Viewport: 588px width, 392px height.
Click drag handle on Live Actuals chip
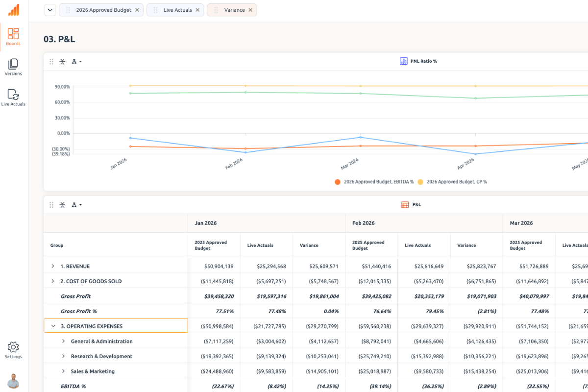click(x=155, y=10)
